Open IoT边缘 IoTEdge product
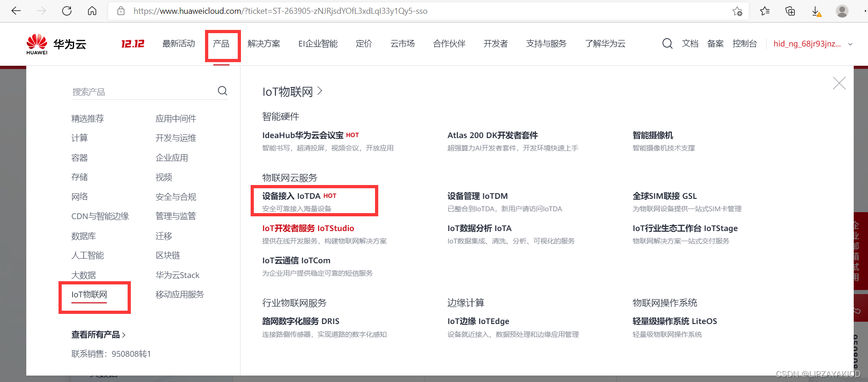 click(x=478, y=321)
